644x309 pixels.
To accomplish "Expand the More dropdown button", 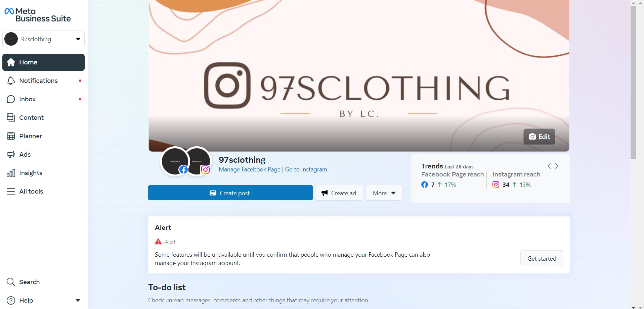I will 384,193.
